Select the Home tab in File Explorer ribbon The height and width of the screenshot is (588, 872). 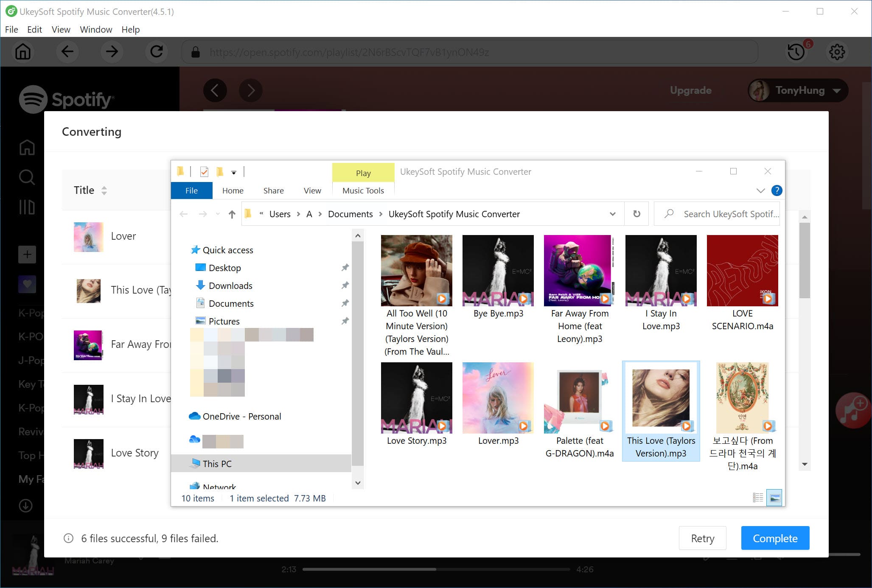point(232,190)
